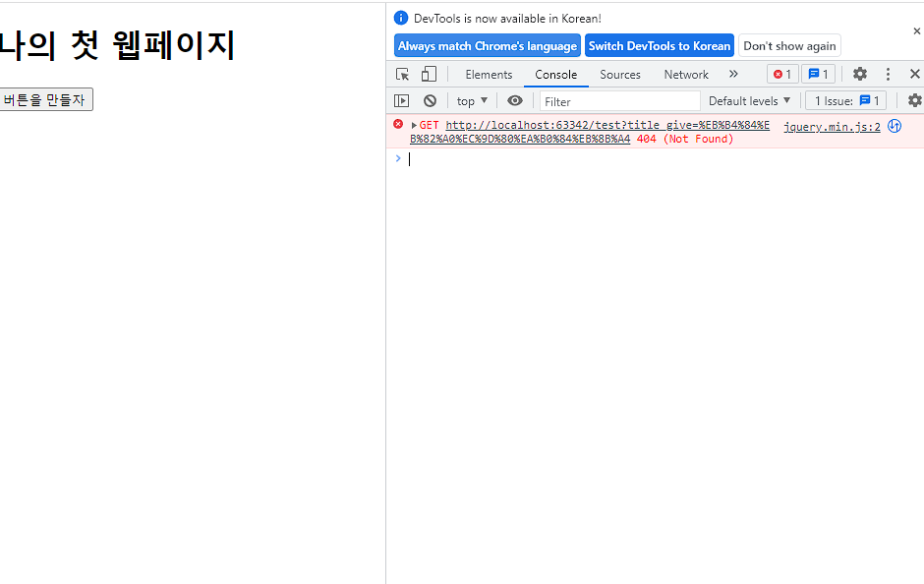924x584 pixels.
Task: Click the network request reveal icon after jquery.min.js:2
Action: (x=895, y=126)
